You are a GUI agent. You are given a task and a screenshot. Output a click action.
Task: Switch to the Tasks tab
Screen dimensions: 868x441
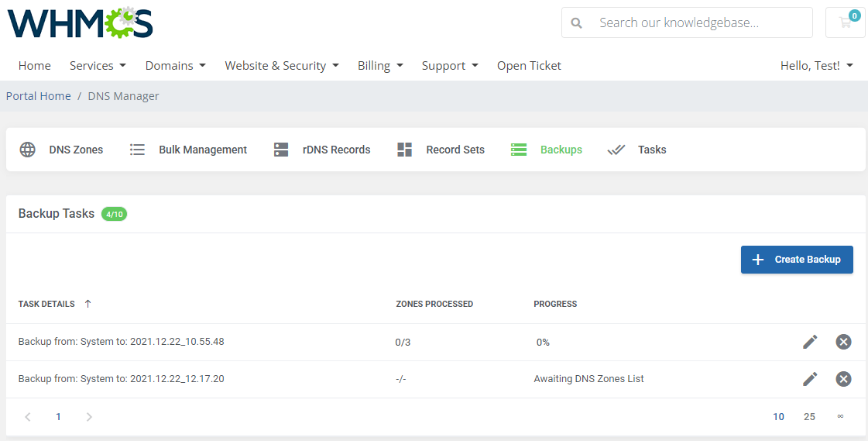tap(652, 150)
